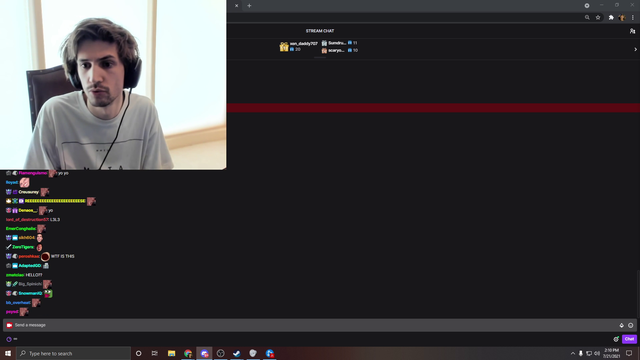Click the purple Chat send button

tap(629, 339)
